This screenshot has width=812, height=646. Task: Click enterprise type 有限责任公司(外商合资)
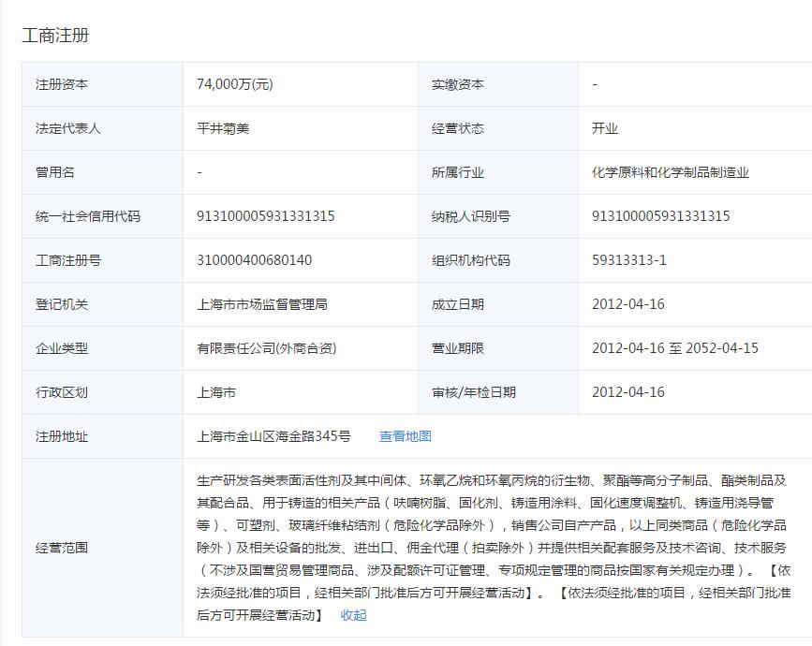[x=266, y=348]
